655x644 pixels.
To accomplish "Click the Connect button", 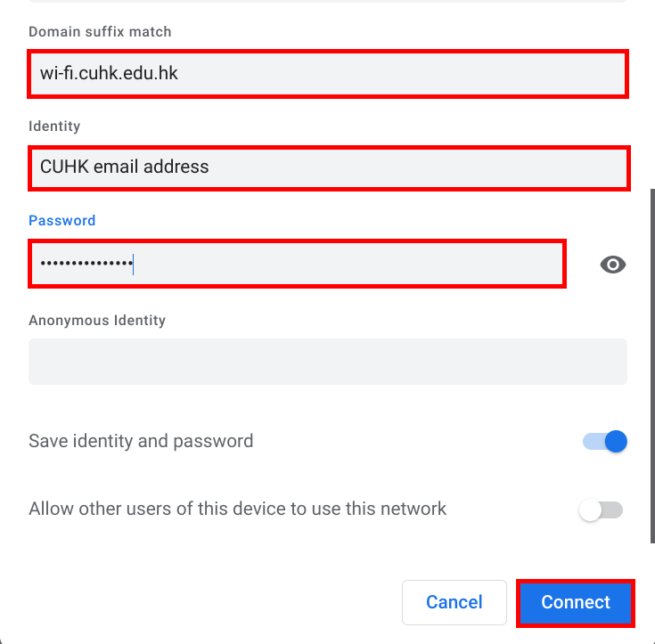I will tap(576, 602).
